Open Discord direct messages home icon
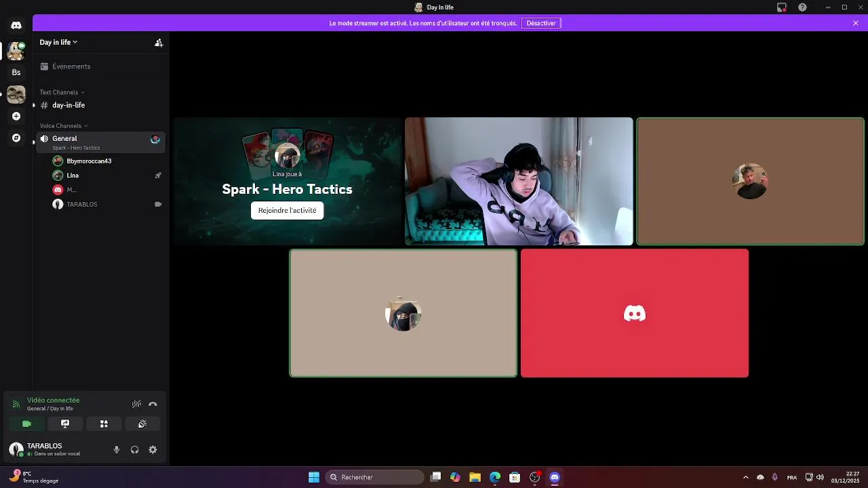The image size is (868, 488). pyautogui.click(x=16, y=25)
